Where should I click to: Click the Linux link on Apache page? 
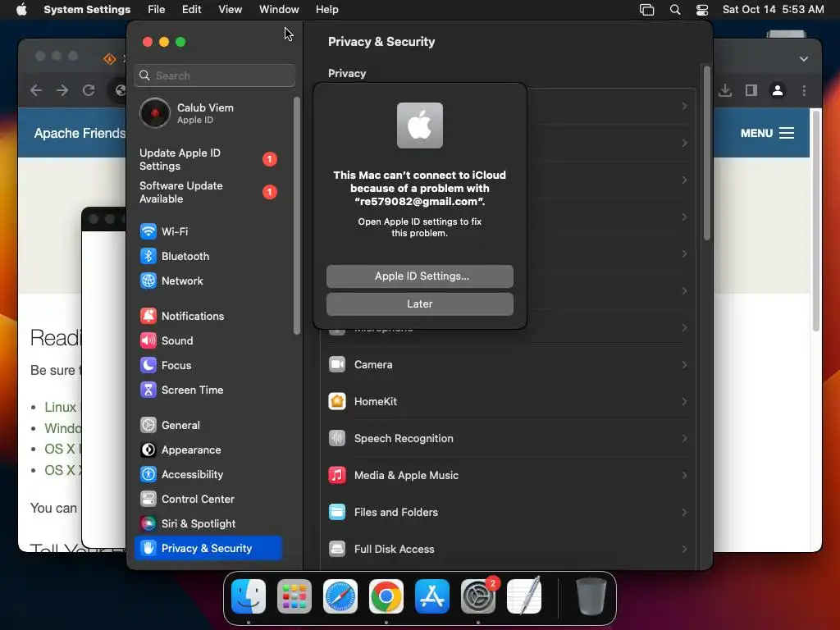pos(60,407)
